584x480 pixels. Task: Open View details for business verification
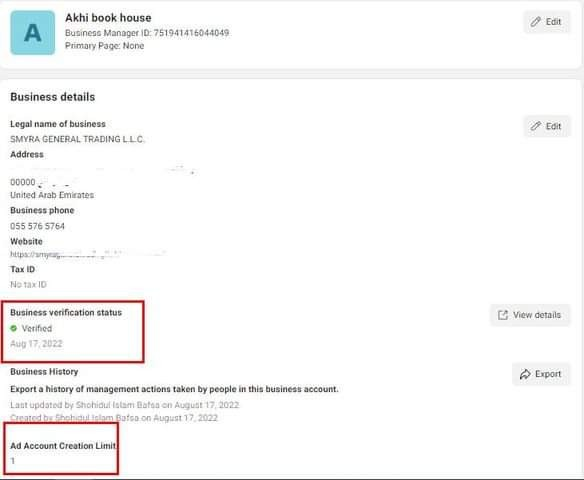tap(530, 315)
